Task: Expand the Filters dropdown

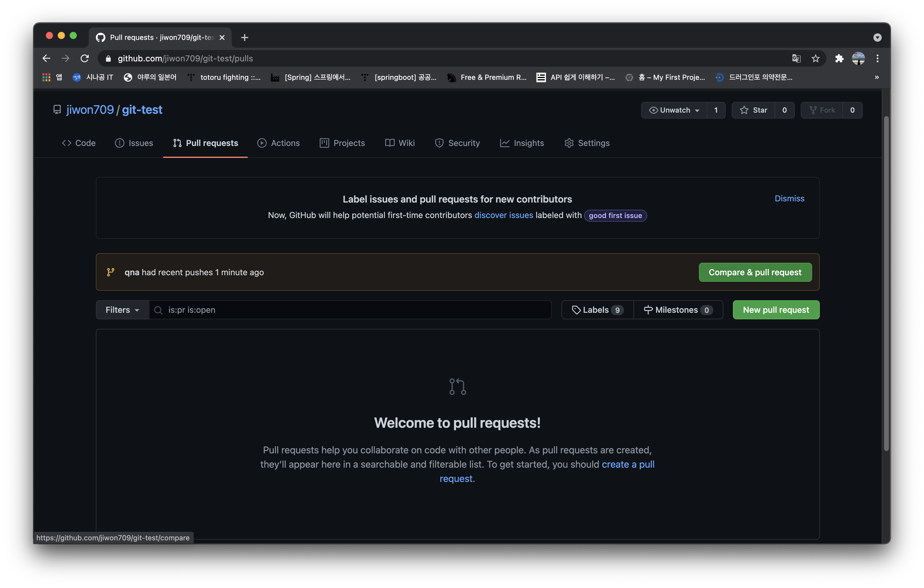Action: pyautogui.click(x=122, y=310)
